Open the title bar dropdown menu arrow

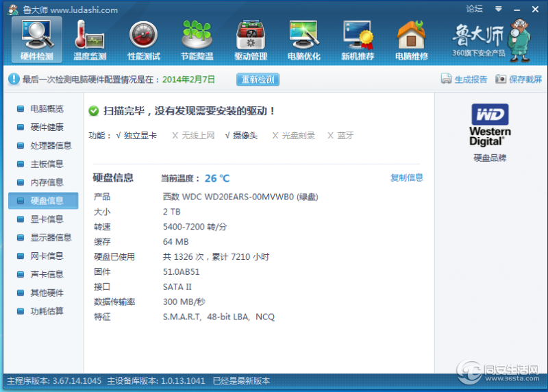(x=499, y=9)
